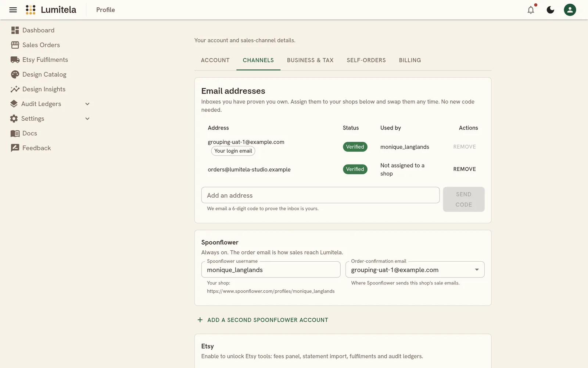Open the user account avatar
The image size is (588, 368).
coord(570,10)
